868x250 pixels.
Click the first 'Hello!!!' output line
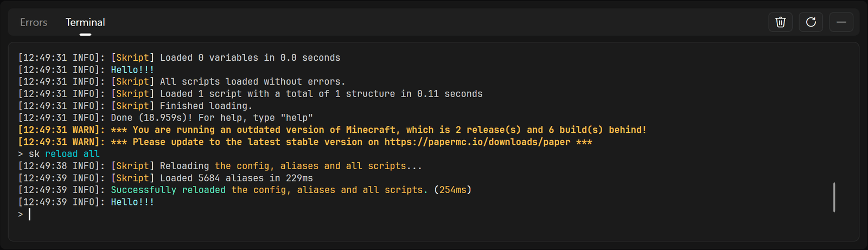[86, 70]
